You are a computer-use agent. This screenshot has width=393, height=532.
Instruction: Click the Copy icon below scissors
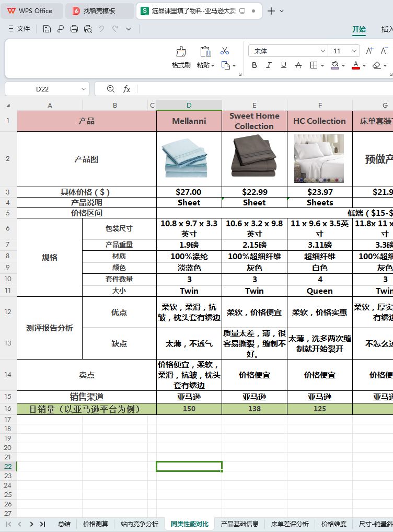(226, 65)
